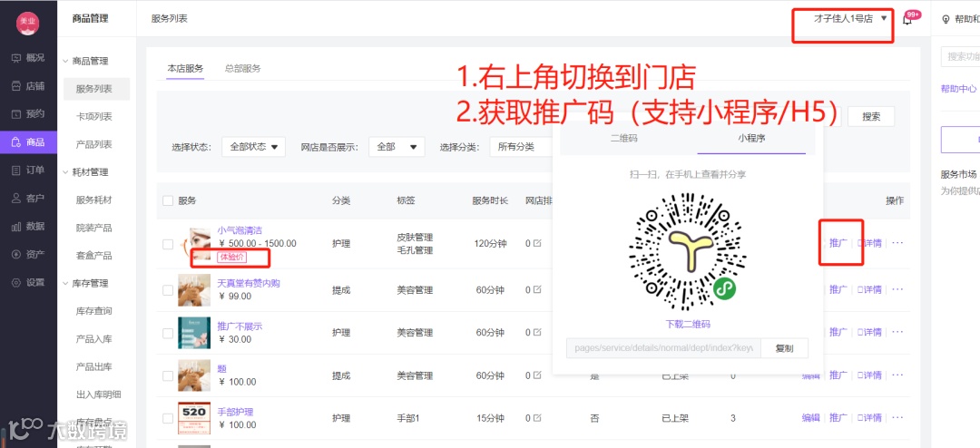Open 订单 orders in the sidebar
Image resolution: width=980 pixels, height=448 pixels.
click(x=28, y=170)
